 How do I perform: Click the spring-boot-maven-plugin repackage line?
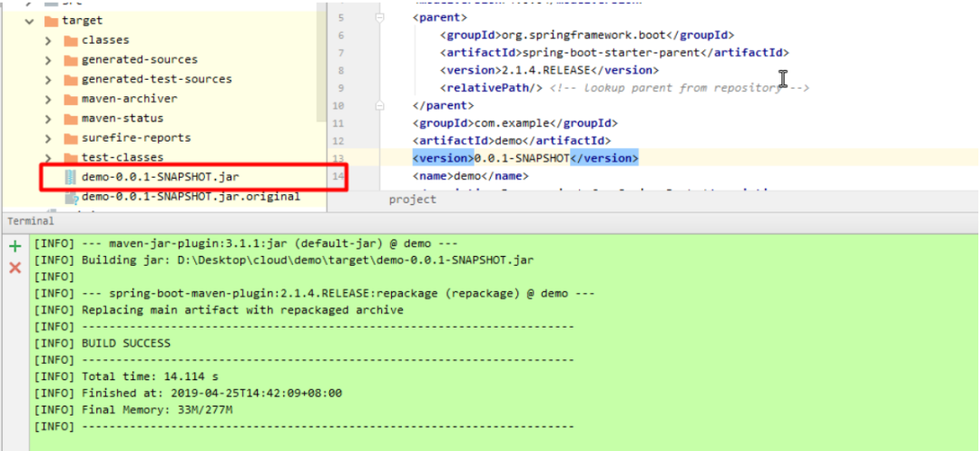pyautogui.click(x=314, y=294)
